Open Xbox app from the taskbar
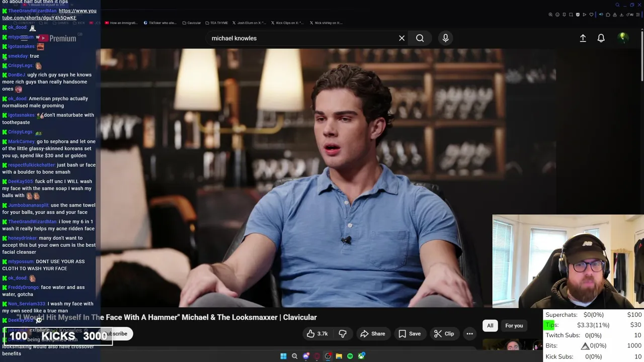Image resolution: width=644 pixels, height=362 pixels. (361, 356)
